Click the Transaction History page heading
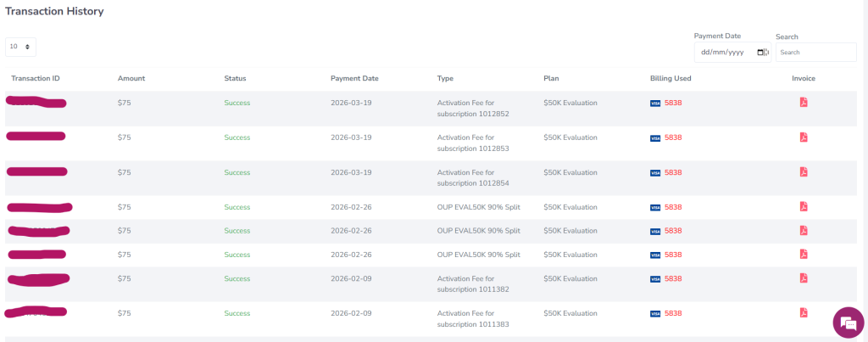The width and height of the screenshot is (868, 342). 54,11
